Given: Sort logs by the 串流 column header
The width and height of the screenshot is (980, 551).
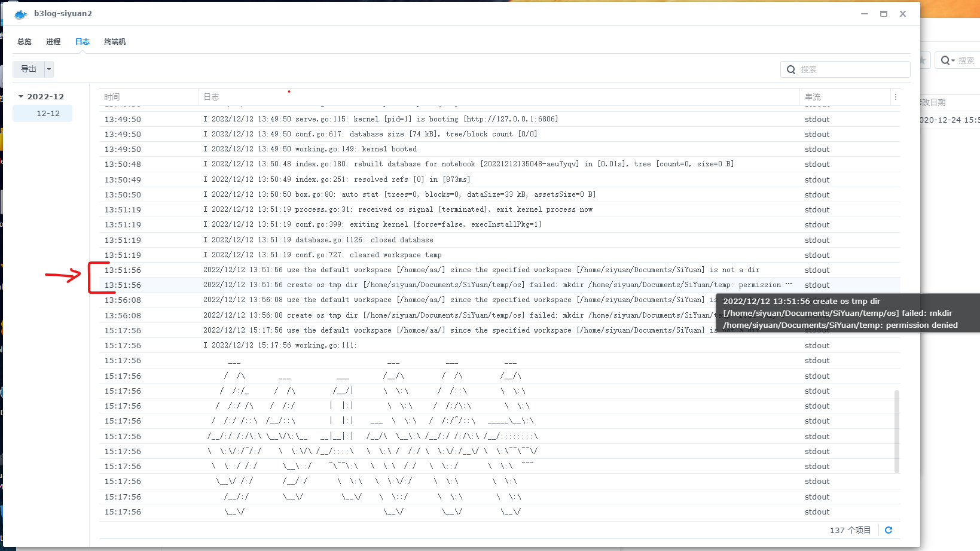Looking at the screenshot, I should 812,96.
